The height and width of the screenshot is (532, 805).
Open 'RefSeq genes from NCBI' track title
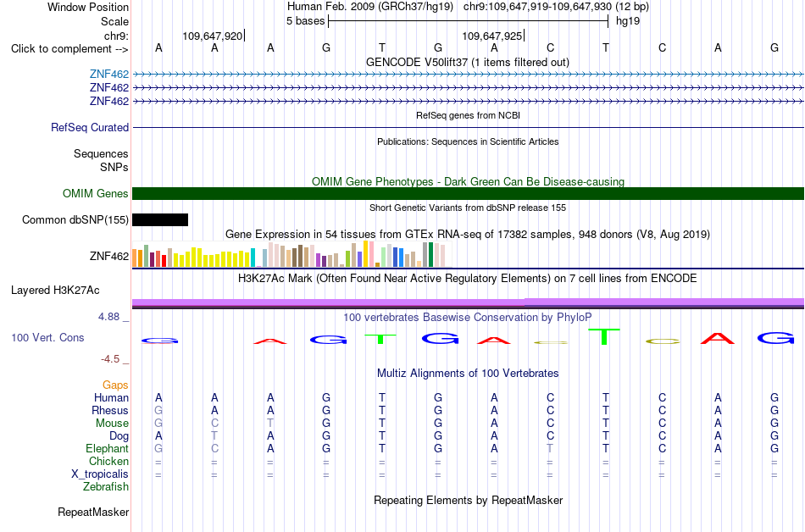tap(468, 115)
